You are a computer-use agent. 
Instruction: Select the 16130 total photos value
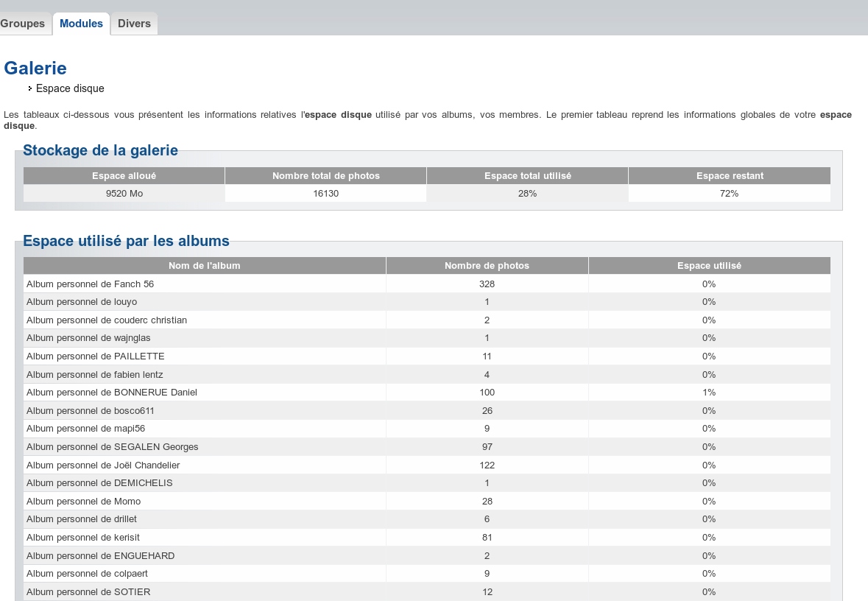tap(326, 193)
